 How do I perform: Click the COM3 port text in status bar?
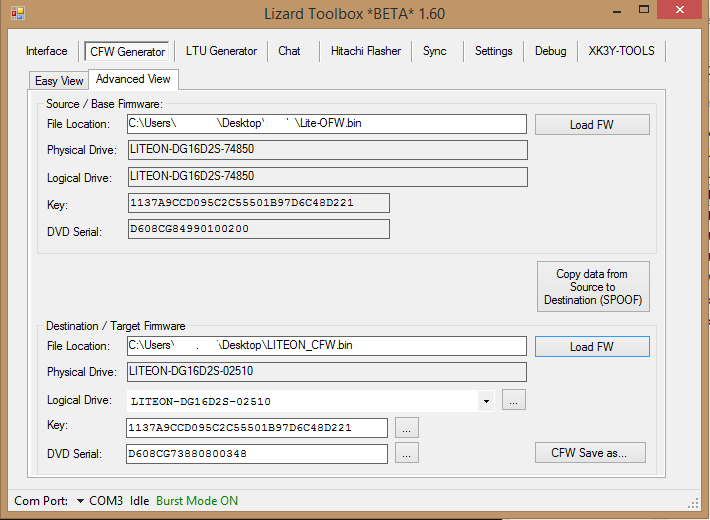[106, 501]
